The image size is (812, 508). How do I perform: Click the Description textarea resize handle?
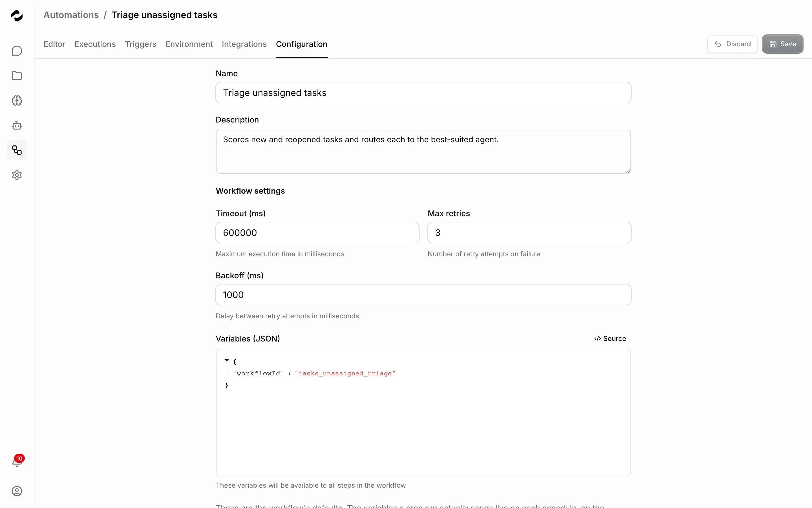(628, 171)
